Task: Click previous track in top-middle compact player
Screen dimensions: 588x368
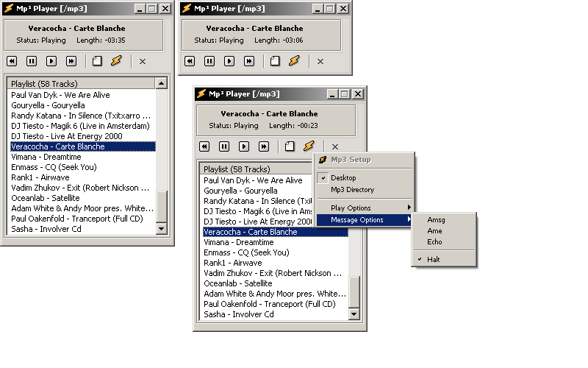Action: point(190,61)
